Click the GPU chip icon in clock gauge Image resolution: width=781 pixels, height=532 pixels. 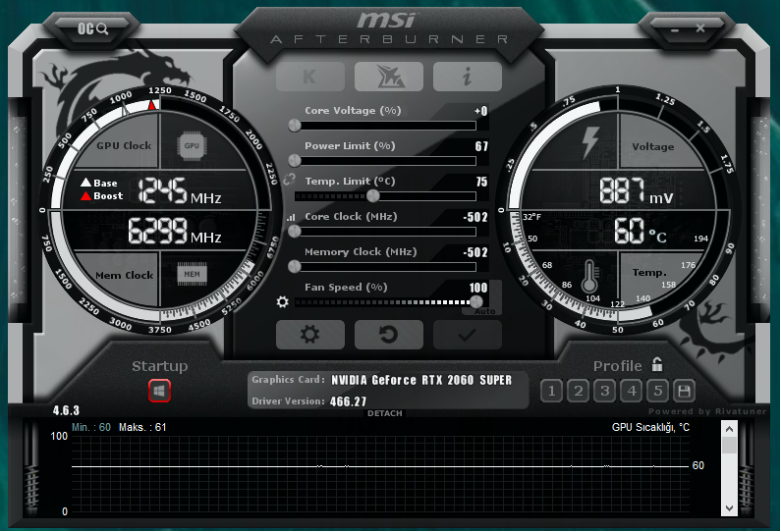click(x=192, y=146)
